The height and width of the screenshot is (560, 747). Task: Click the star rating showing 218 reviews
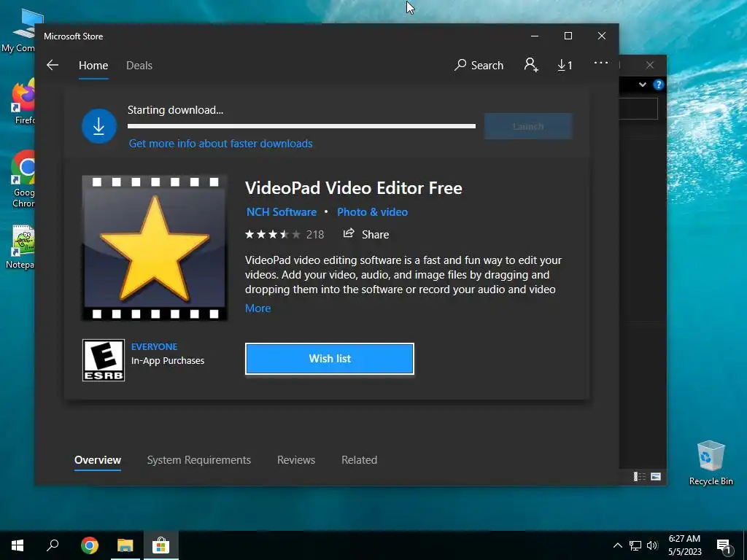pos(284,234)
